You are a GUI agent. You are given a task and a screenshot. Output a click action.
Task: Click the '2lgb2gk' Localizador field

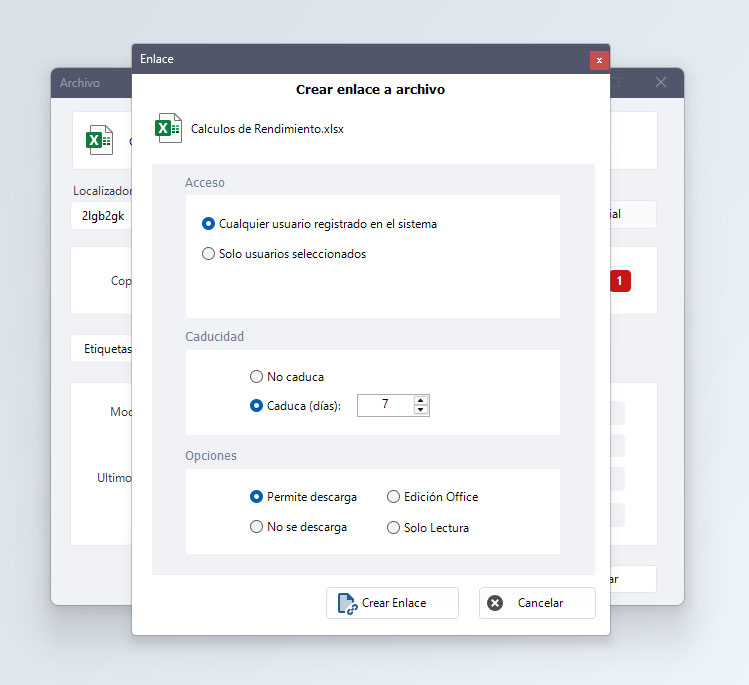click(102, 216)
